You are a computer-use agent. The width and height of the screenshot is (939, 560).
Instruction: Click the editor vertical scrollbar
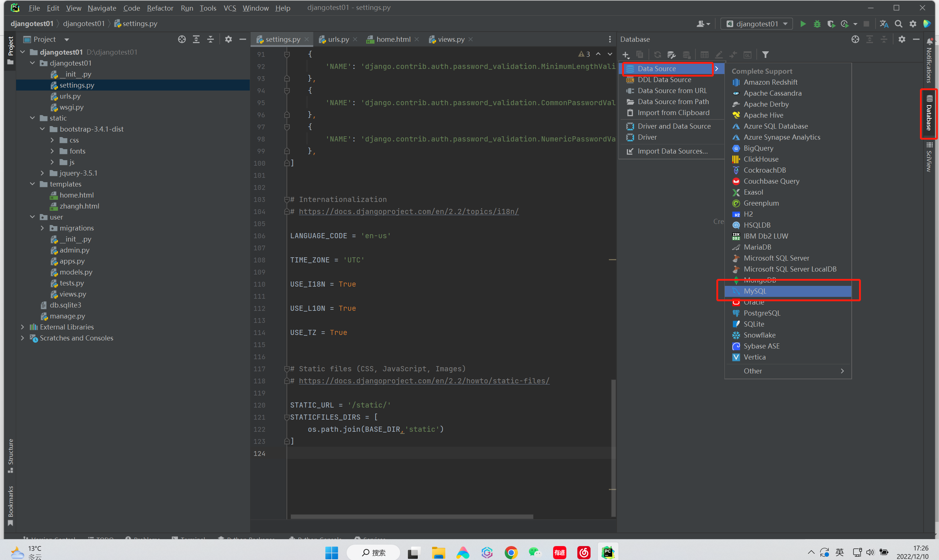click(613, 448)
